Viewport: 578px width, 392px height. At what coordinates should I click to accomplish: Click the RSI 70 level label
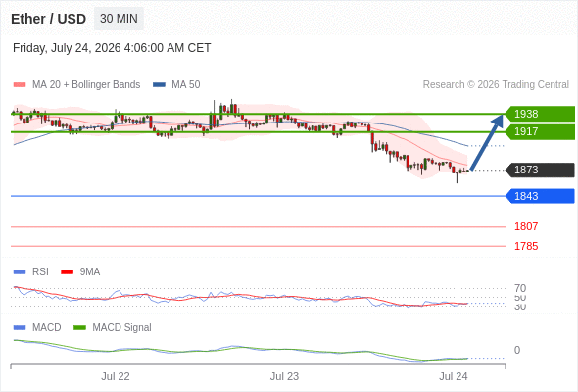pyautogui.click(x=520, y=288)
